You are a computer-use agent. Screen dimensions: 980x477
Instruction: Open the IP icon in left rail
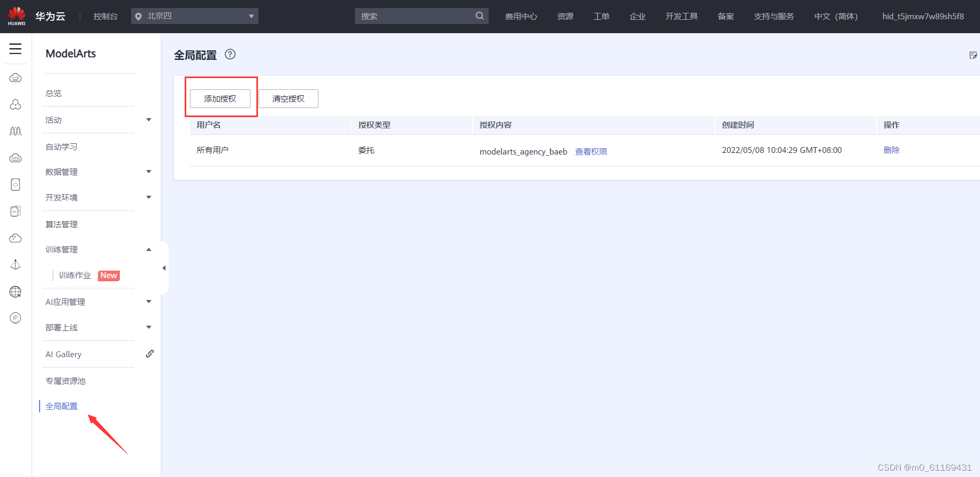point(16,318)
